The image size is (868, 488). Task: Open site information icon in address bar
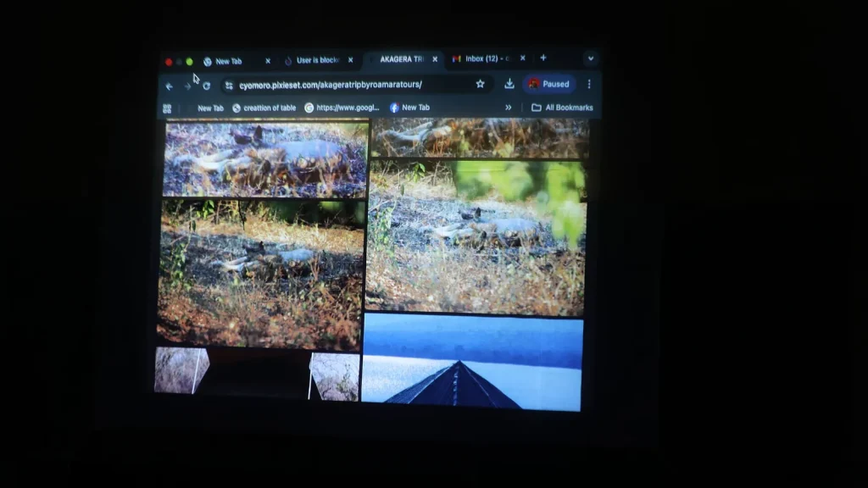point(229,86)
